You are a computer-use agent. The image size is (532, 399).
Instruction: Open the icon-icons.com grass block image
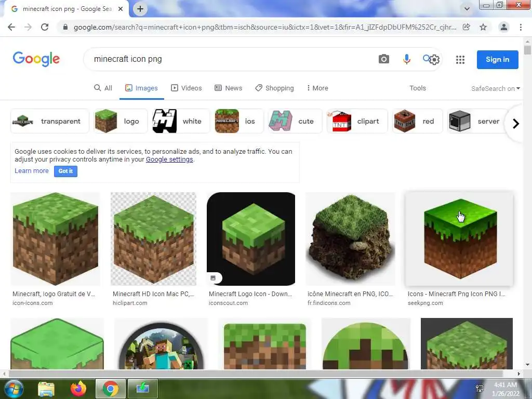click(55, 239)
